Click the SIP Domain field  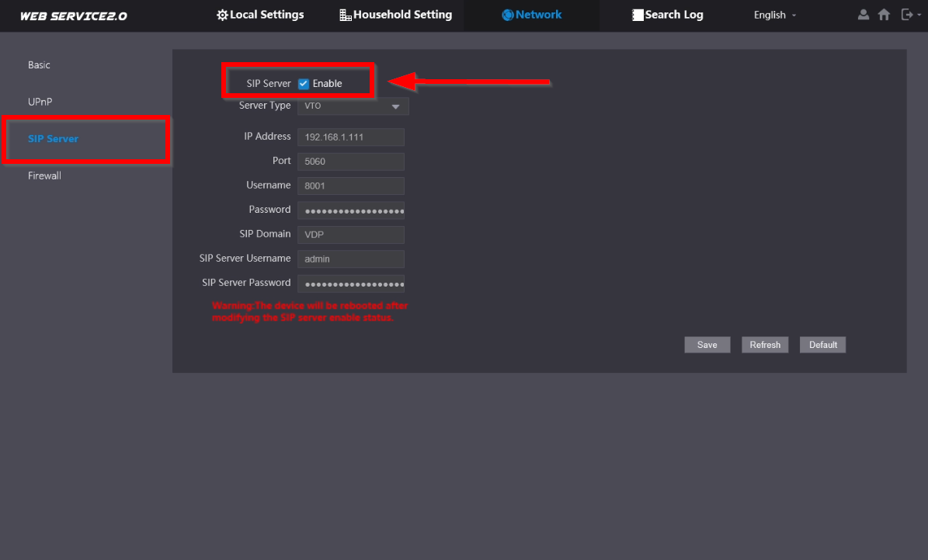click(351, 235)
